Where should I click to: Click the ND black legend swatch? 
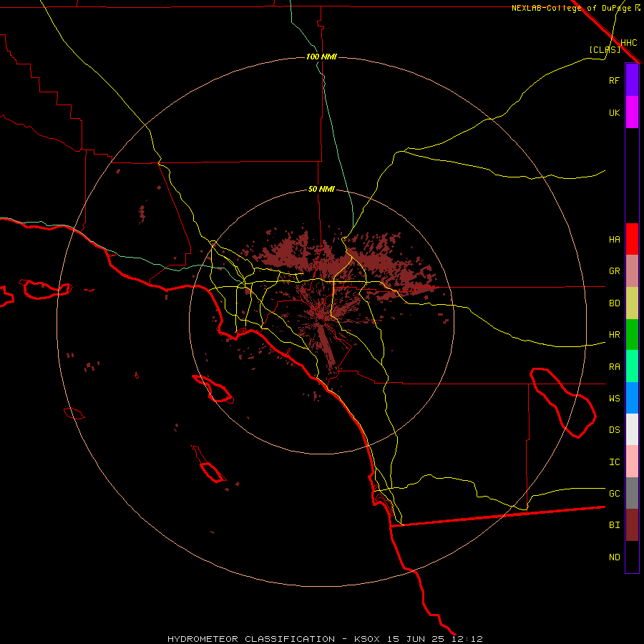(x=632, y=557)
